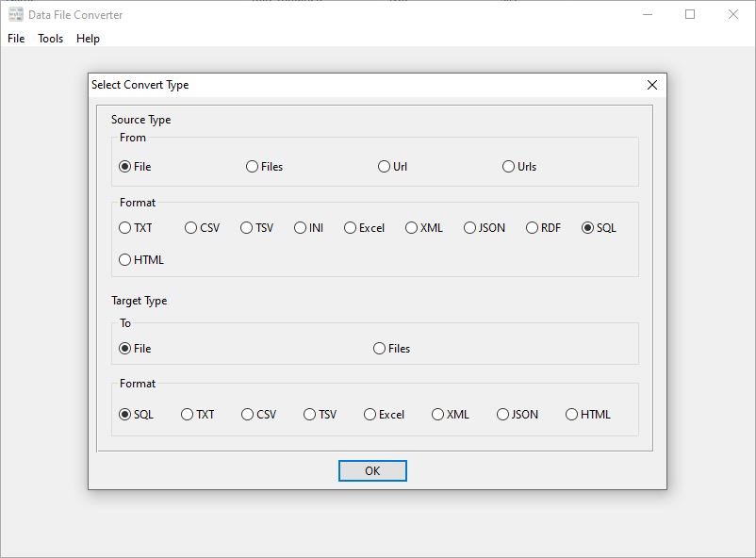Choose Files under Source Type From
This screenshot has width=756, height=558.
point(252,165)
